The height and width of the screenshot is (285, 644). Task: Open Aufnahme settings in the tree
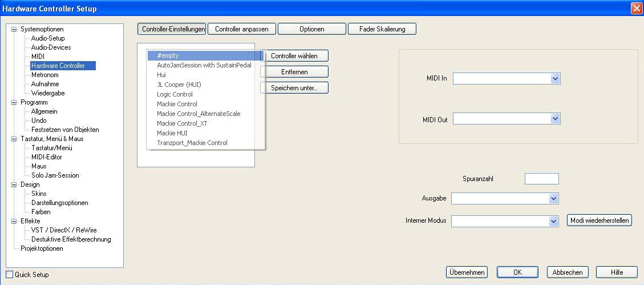pos(44,84)
